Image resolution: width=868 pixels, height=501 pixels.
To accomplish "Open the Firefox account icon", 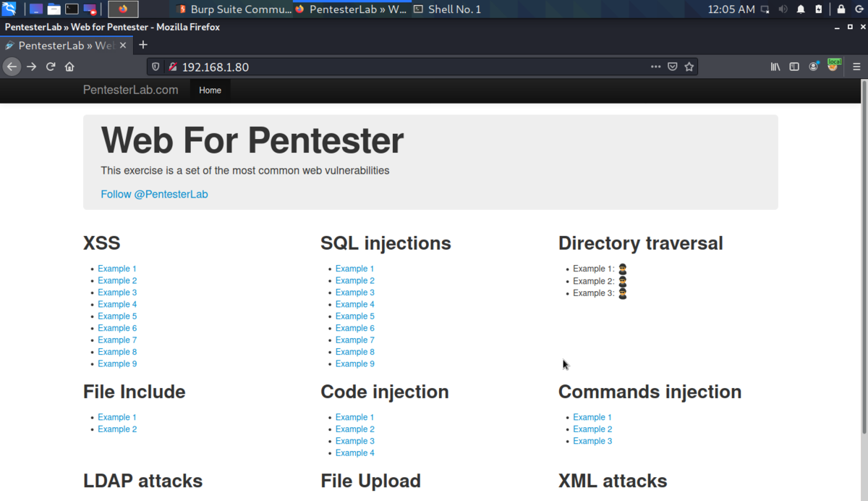I will [814, 67].
